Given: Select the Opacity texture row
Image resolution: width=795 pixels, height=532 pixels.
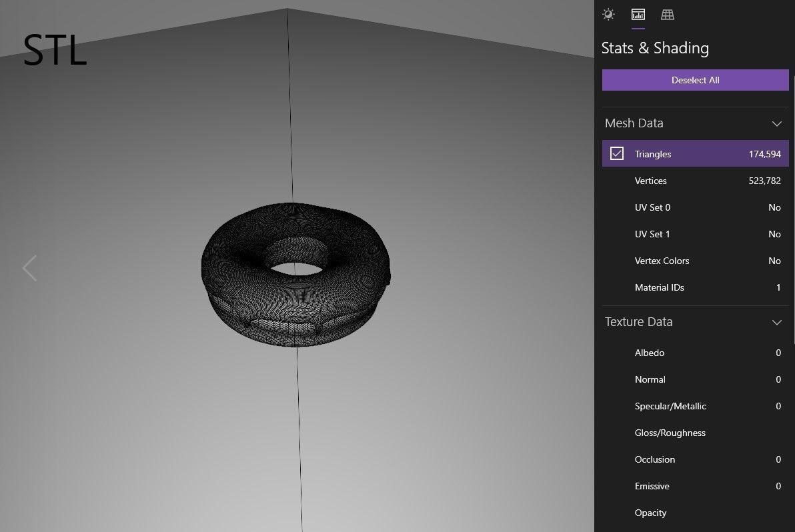Looking at the screenshot, I should tap(695, 513).
